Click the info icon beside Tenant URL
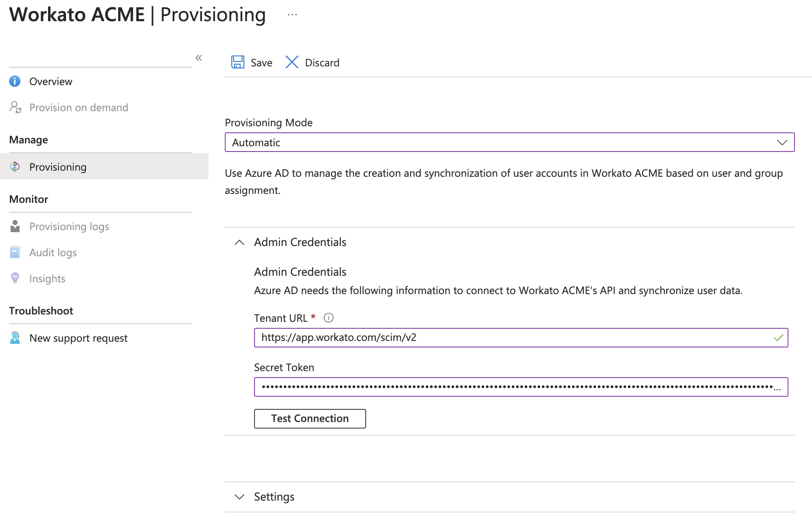812x523 pixels. [x=328, y=318]
